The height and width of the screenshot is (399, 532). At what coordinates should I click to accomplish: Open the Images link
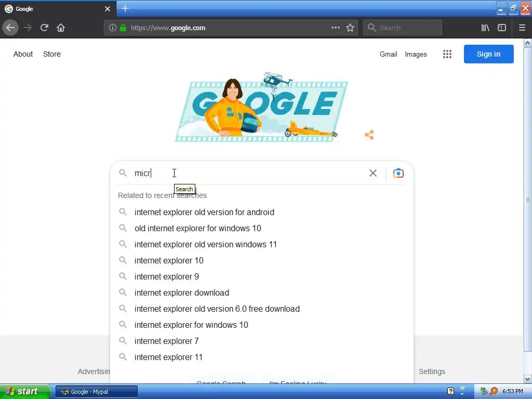(416, 54)
